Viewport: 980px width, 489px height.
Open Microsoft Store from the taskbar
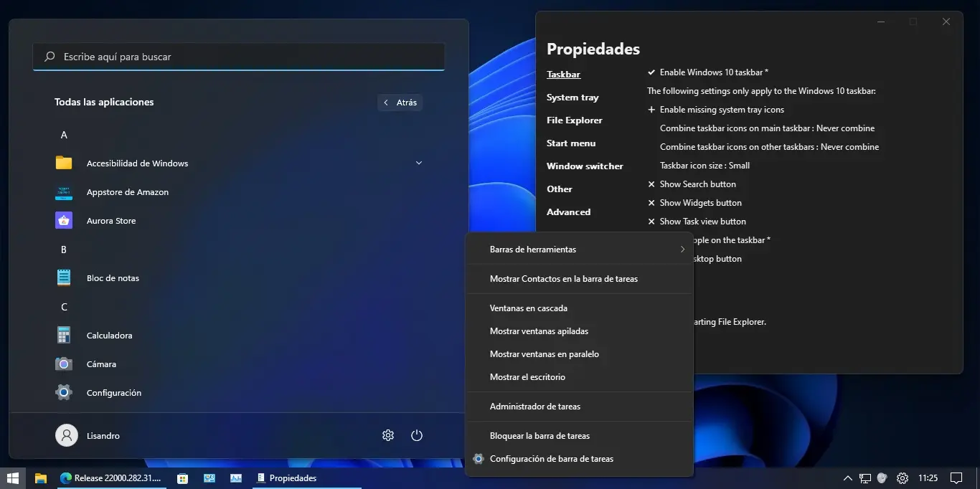click(183, 478)
